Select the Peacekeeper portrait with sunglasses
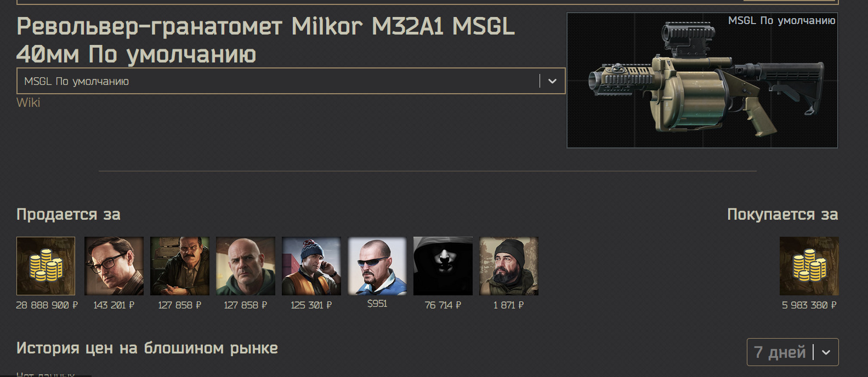The height and width of the screenshot is (377, 868). 377,266
